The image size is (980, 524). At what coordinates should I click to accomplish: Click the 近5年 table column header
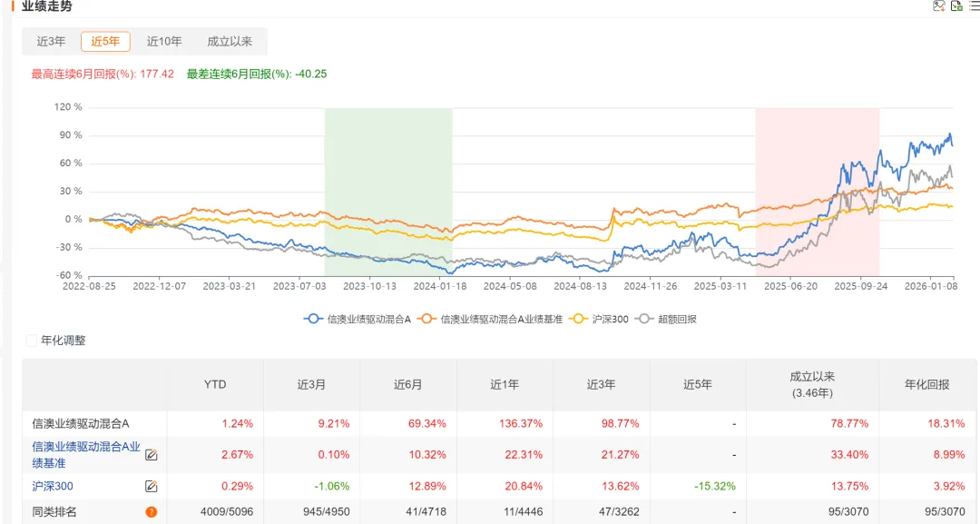pyautogui.click(x=698, y=384)
